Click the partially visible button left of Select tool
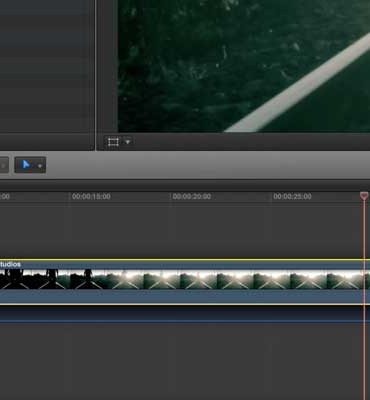Image resolution: width=370 pixels, height=400 pixels. [4, 165]
